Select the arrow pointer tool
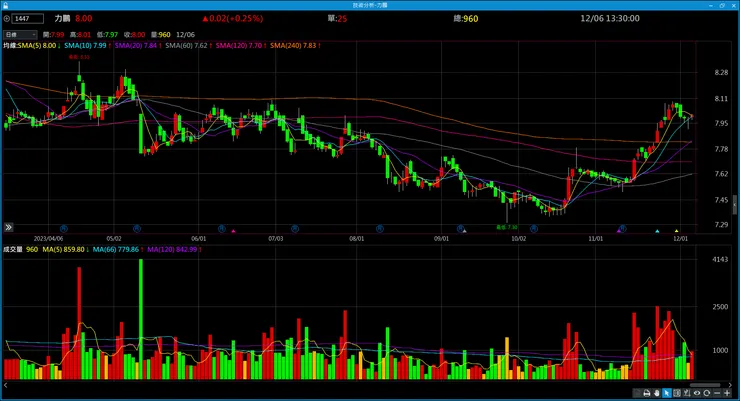The image size is (740, 401). (x=666, y=393)
